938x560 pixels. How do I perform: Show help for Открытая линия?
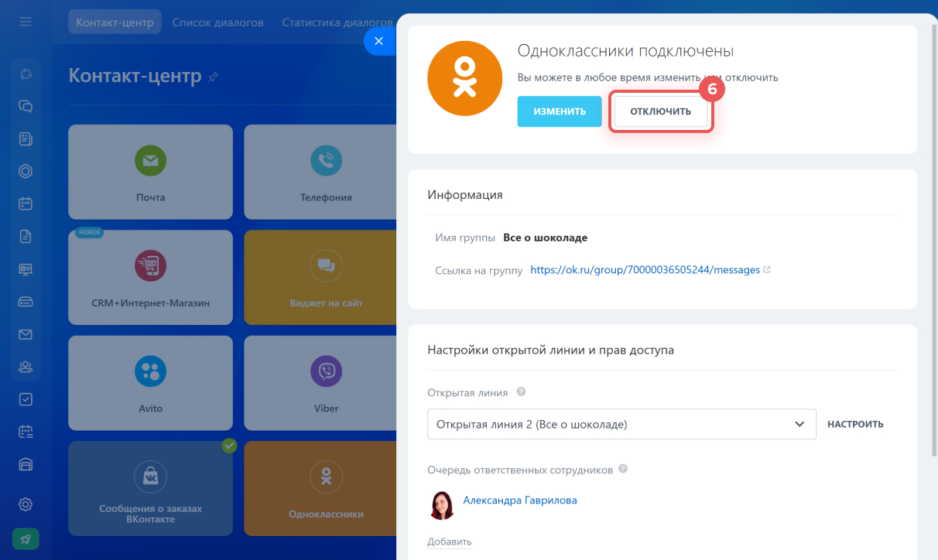pyautogui.click(x=521, y=392)
